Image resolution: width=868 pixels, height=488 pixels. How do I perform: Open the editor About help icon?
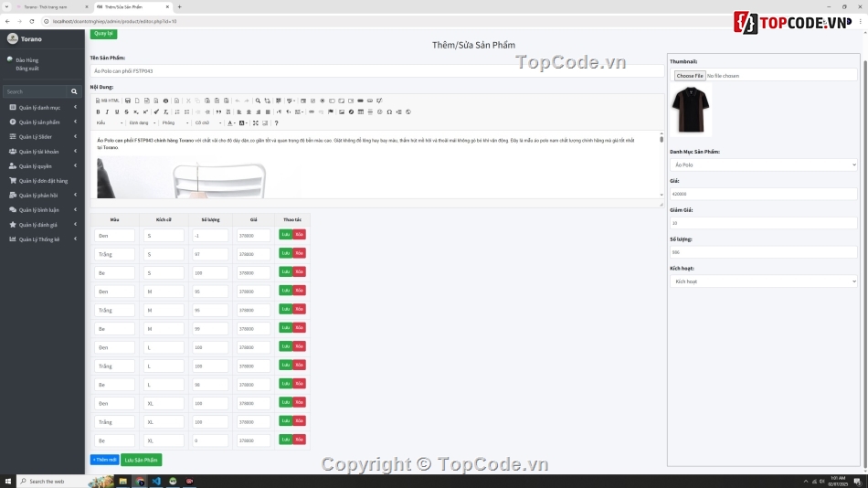[276, 123]
